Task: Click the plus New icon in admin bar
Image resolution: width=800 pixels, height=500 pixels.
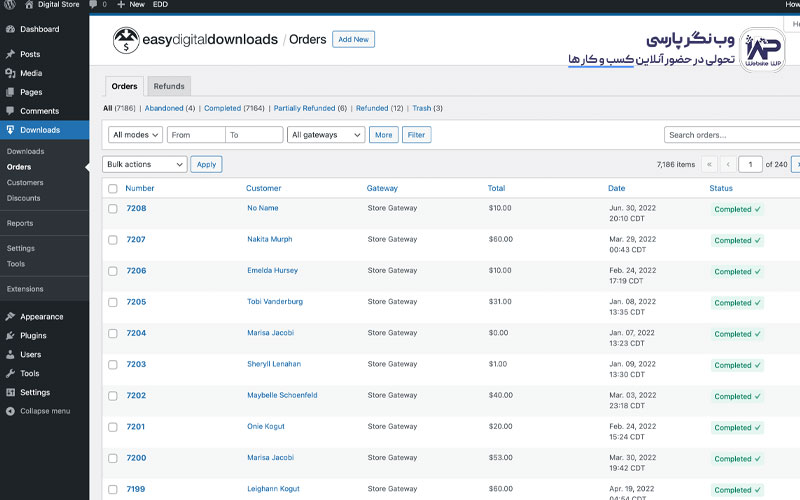Action: coord(121,4)
